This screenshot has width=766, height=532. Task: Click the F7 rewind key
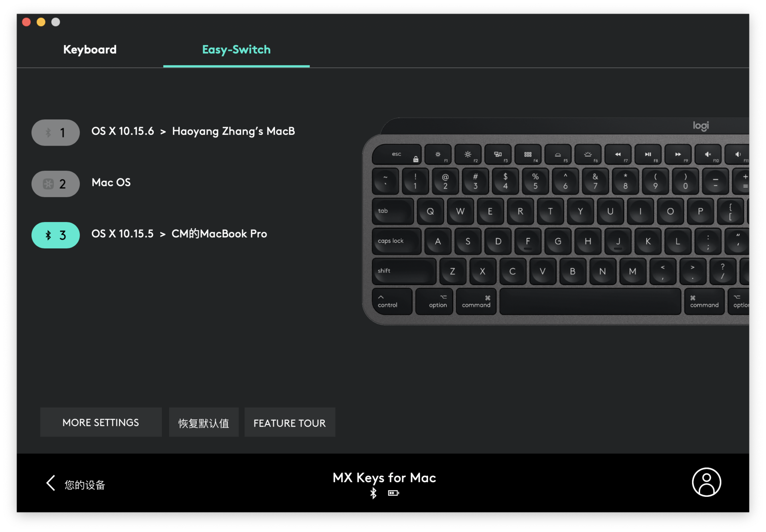618,154
